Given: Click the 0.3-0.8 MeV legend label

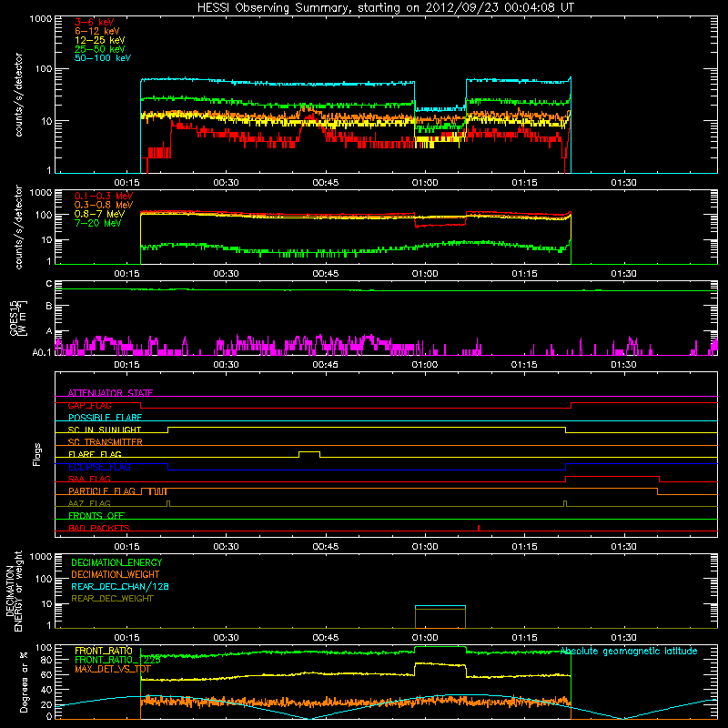Looking at the screenshot, I should [104, 205].
